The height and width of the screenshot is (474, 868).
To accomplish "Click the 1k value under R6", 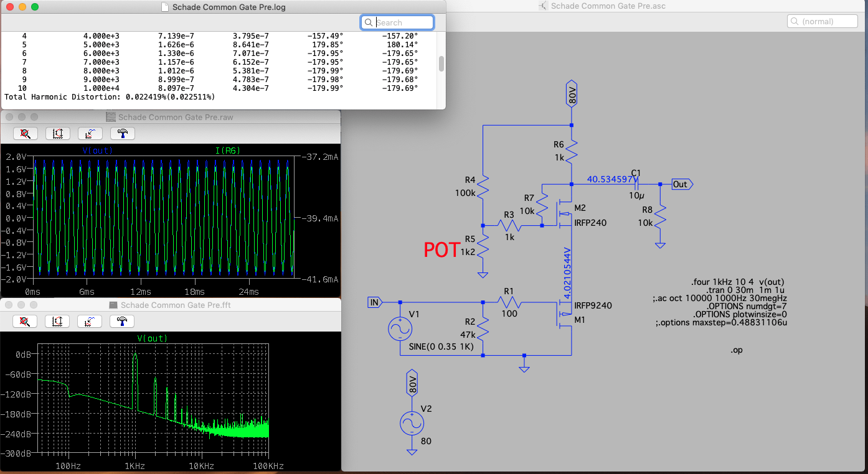I will tap(560, 158).
